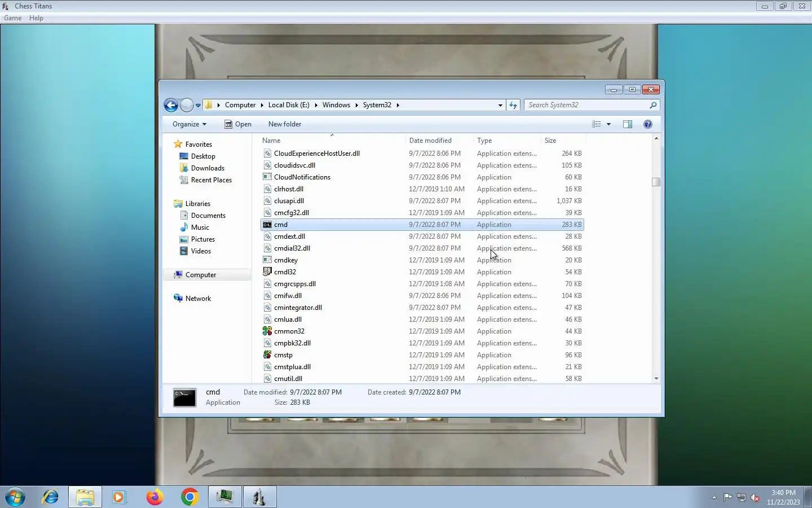The height and width of the screenshot is (508, 812).
Task: Show hidden icons arrow in system tray
Action: tap(714, 497)
